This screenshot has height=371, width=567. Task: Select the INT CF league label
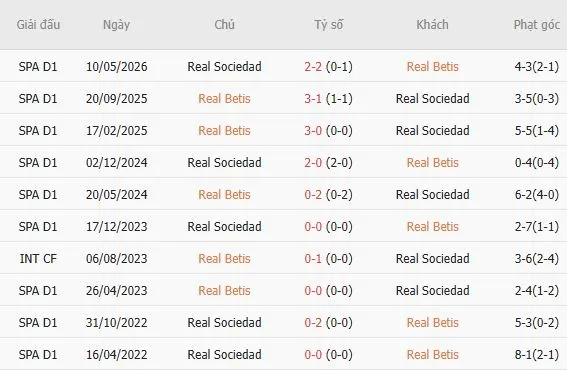(x=38, y=259)
